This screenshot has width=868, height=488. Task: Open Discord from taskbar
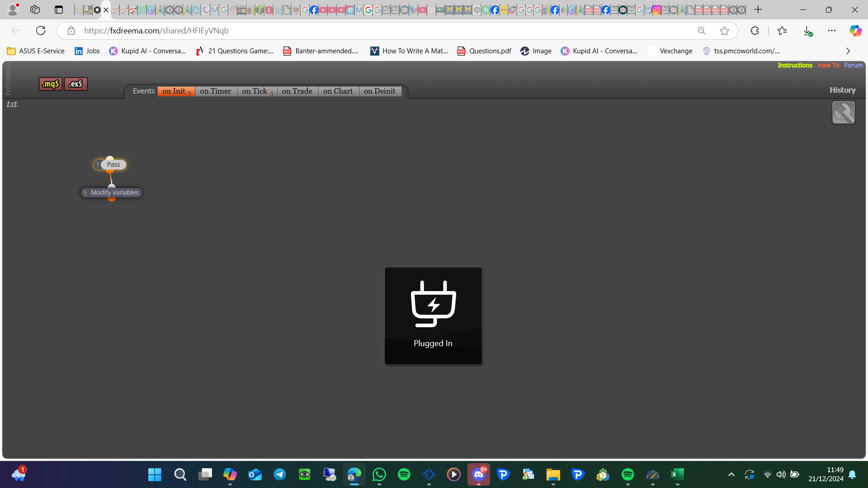pos(479,474)
